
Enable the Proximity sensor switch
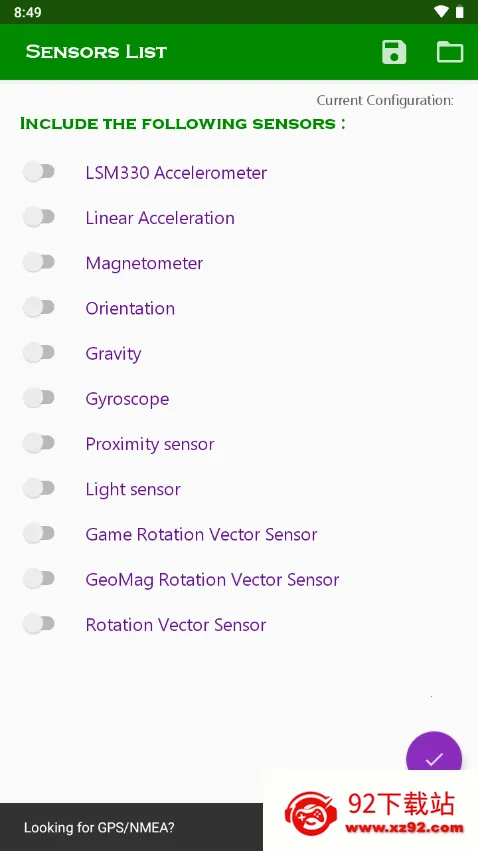click(39, 443)
